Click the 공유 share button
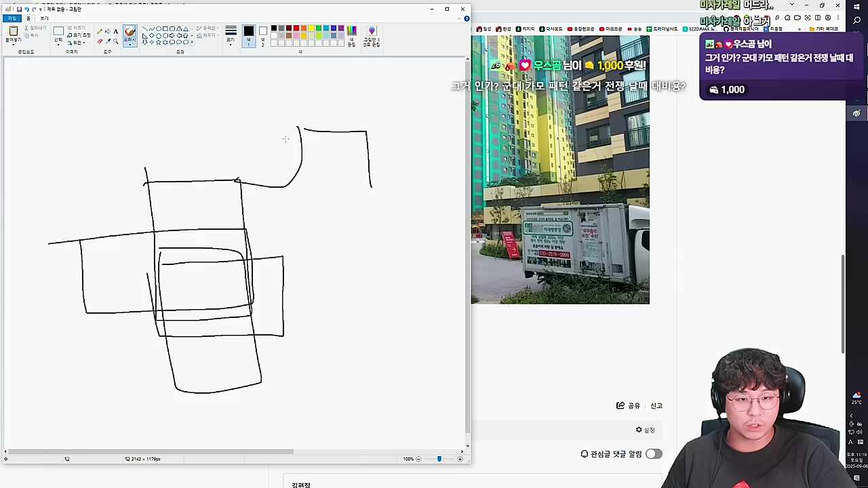Image resolution: width=868 pixels, height=488 pixels. [628, 405]
